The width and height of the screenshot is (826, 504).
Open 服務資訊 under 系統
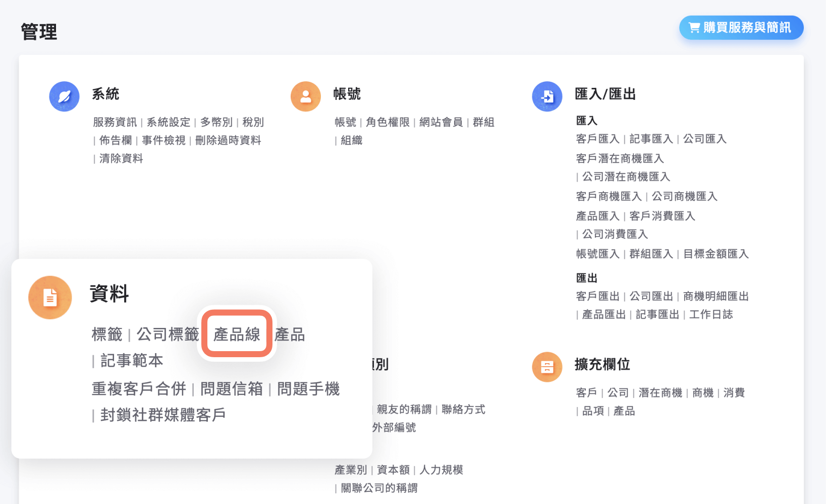tap(115, 122)
